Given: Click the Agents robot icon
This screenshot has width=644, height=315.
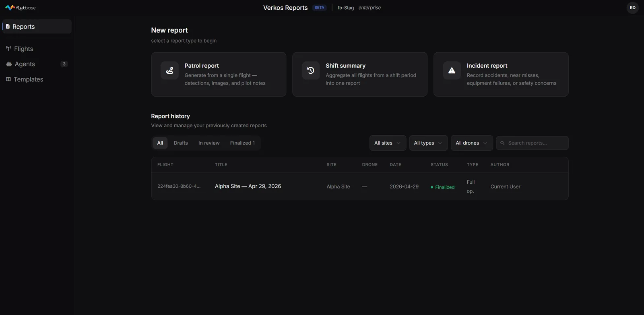Looking at the screenshot, I should [9, 64].
